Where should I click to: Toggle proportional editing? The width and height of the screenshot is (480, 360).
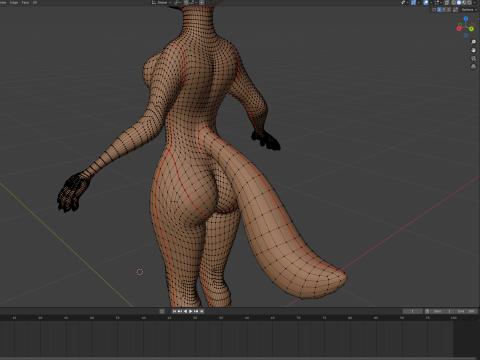click(x=202, y=2)
